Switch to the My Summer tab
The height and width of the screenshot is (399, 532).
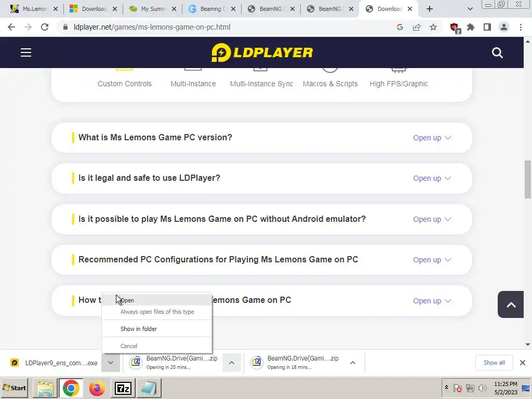[153, 9]
